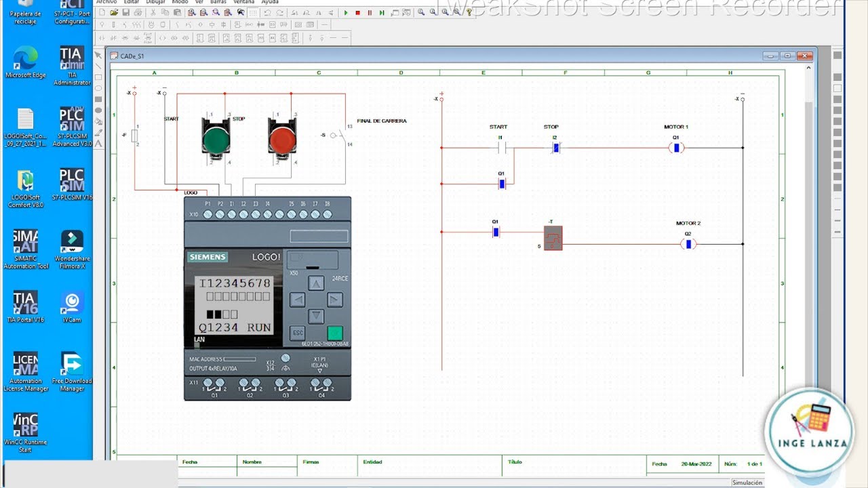This screenshot has width=868, height=488.
Task: Click the LOGO! left arrow key
Action: click(x=298, y=300)
